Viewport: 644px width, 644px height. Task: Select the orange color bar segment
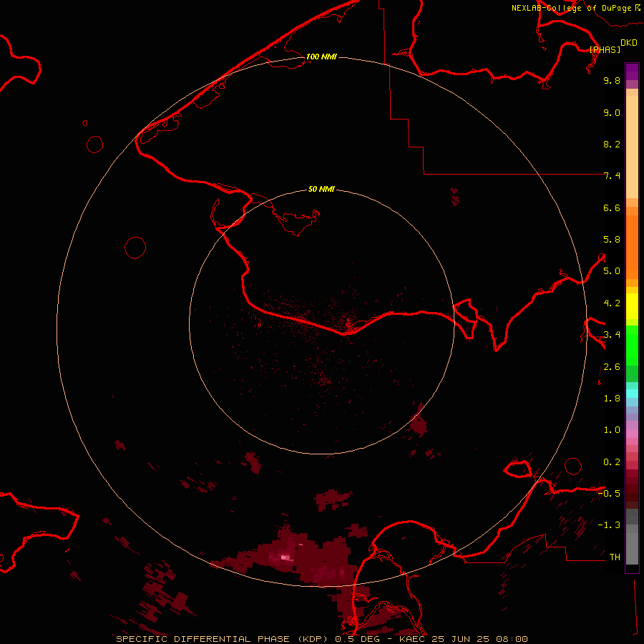[x=632, y=248]
